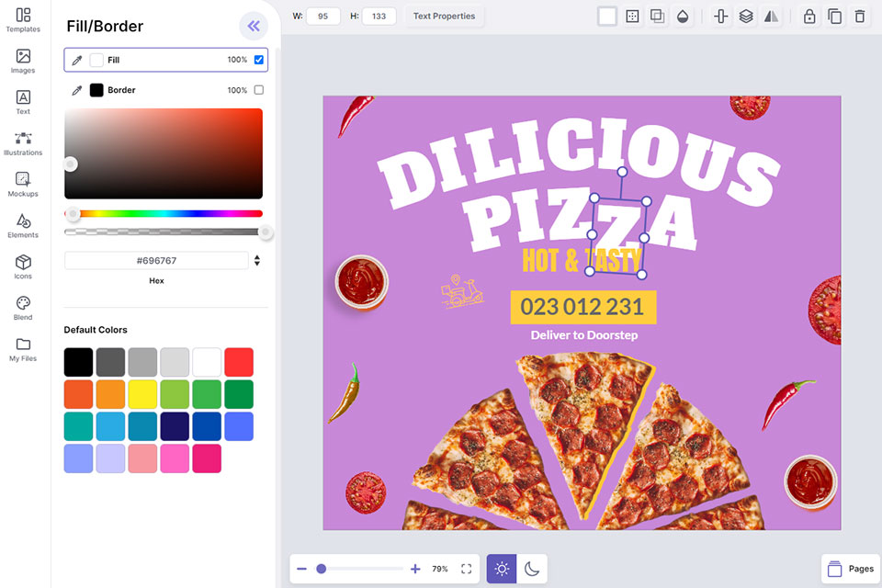Screen dimensions: 882x588
Task: Open the Pages panel
Action: [x=851, y=569]
